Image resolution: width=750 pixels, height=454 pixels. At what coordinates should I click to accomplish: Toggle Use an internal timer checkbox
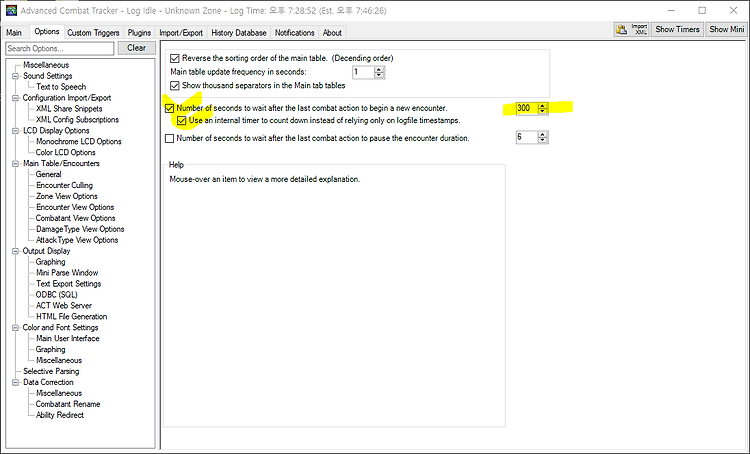click(181, 121)
